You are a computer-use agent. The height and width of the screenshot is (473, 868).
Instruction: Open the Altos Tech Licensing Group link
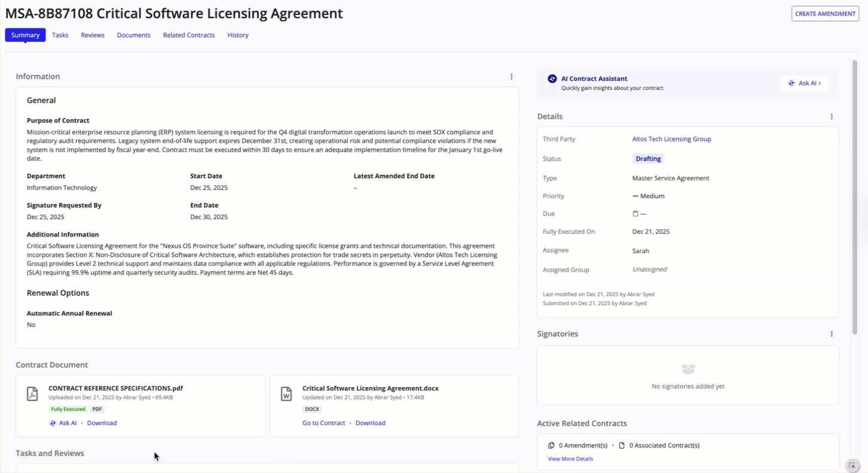(x=671, y=139)
